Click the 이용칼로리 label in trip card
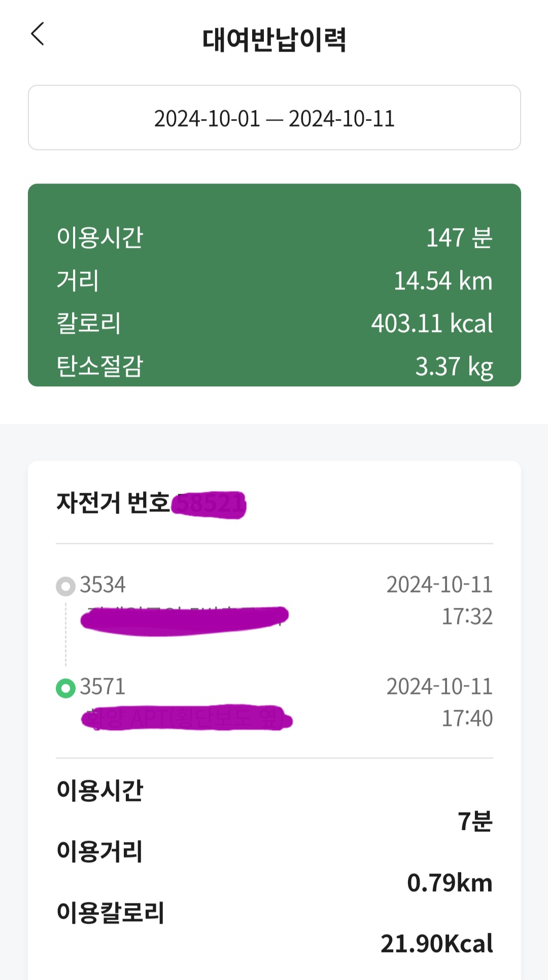Image resolution: width=548 pixels, height=980 pixels. pos(111,912)
